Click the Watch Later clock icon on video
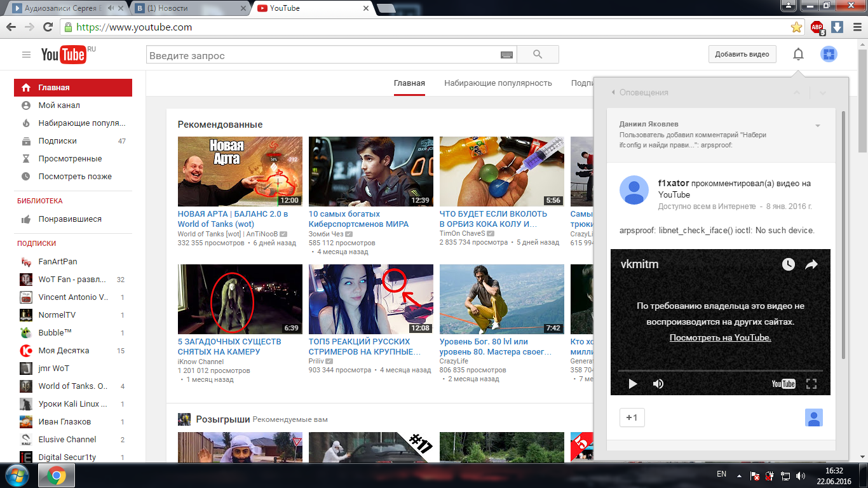The width and height of the screenshot is (868, 488). pos(788,265)
